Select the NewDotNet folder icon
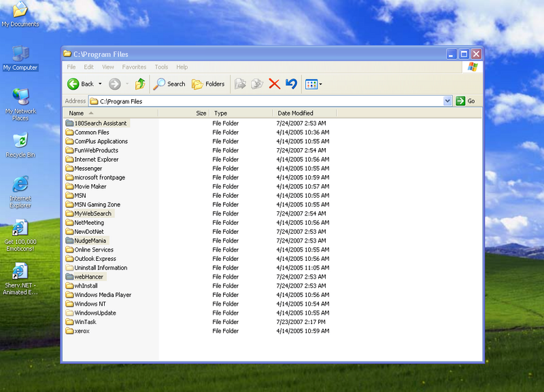544x392 pixels. tap(69, 231)
